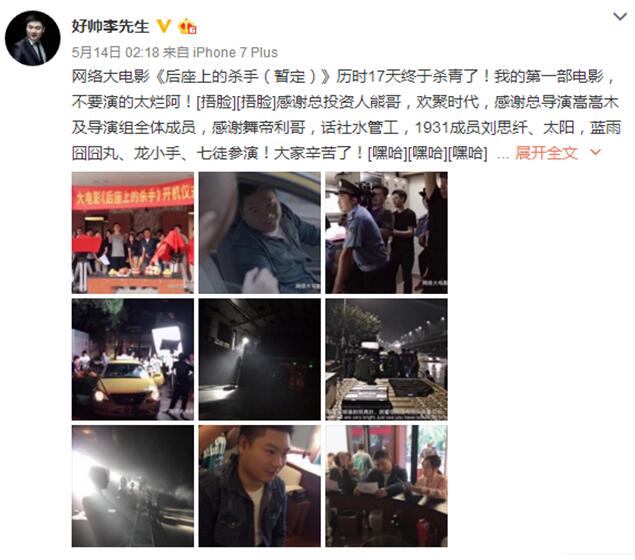Screen dimensions: 635x560
Task: Open the 5月14日 02:18 timestamp link
Action: tap(115, 52)
